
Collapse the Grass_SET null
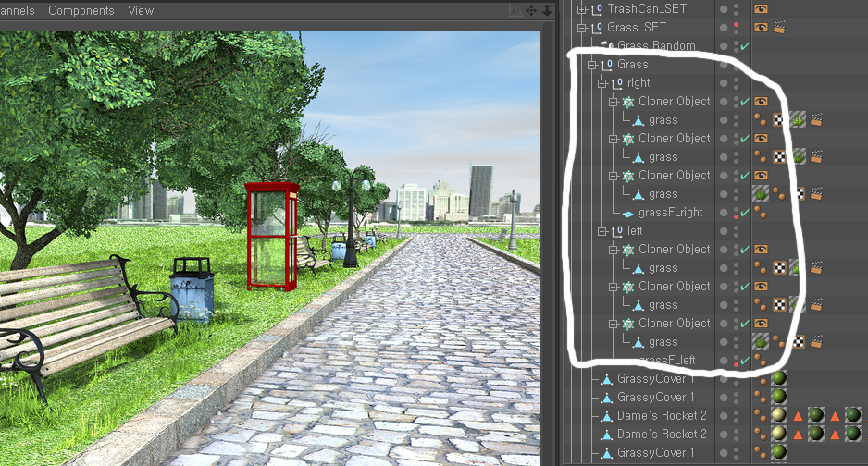(581, 28)
